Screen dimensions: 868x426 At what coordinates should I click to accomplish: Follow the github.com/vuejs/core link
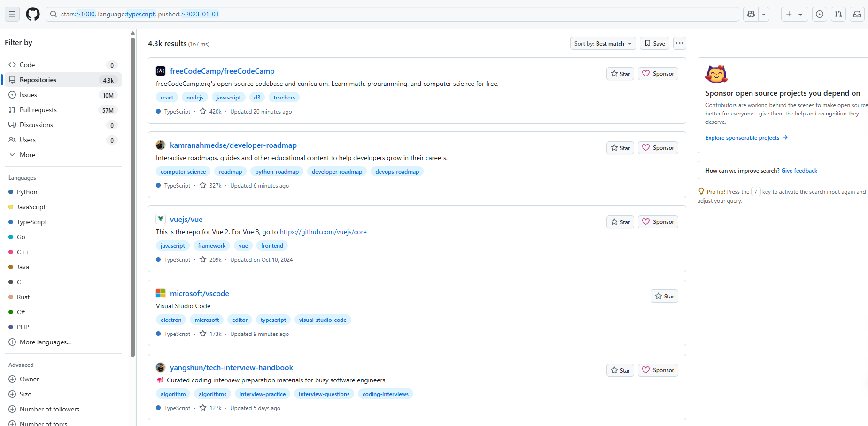323,232
